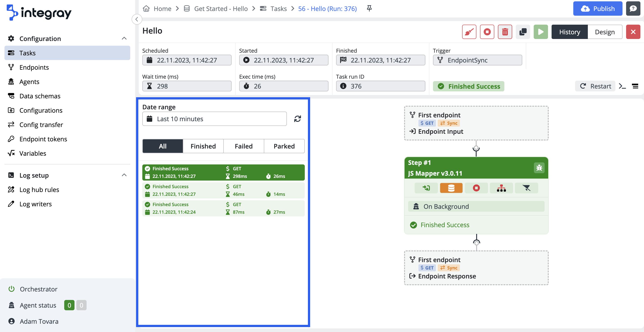The height and width of the screenshot is (332, 644).
Task: Pin the current page breadcrumb
Action: pos(369,9)
